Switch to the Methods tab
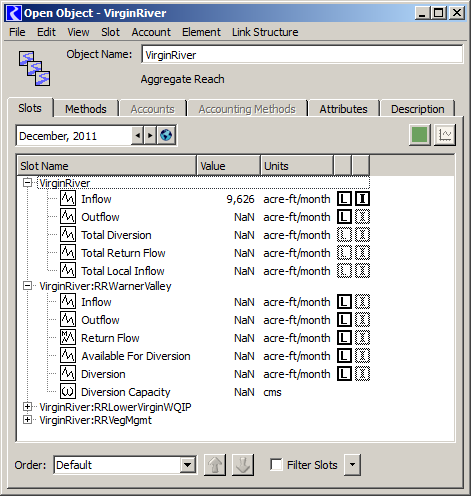Screen dimensions: 471x496 [86, 109]
